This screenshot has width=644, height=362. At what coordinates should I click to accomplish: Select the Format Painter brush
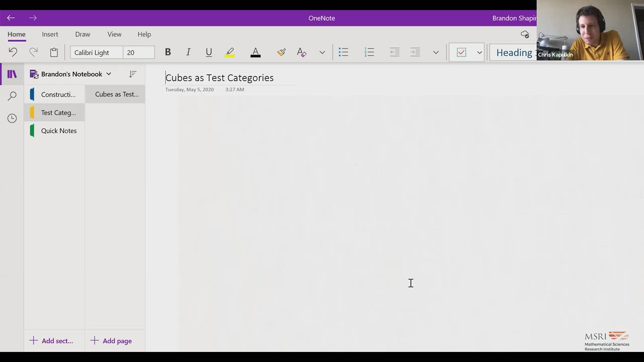click(281, 52)
